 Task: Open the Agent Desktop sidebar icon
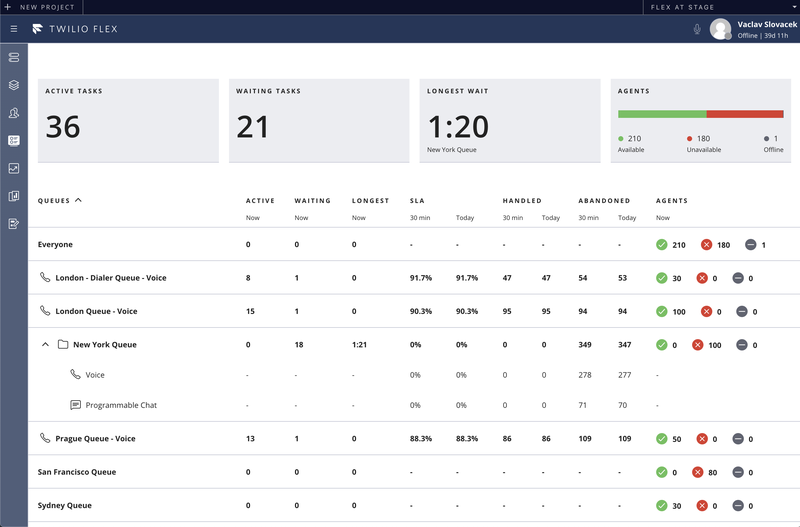click(14, 58)
